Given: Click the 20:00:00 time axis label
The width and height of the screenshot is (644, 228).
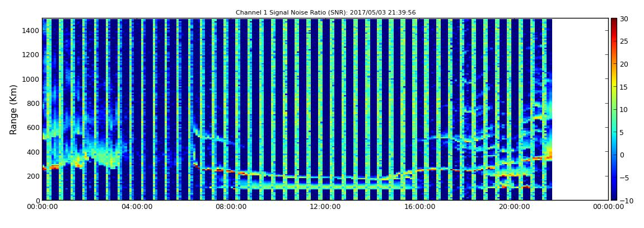Looking at the screenshot, I should tap(514, 207).
